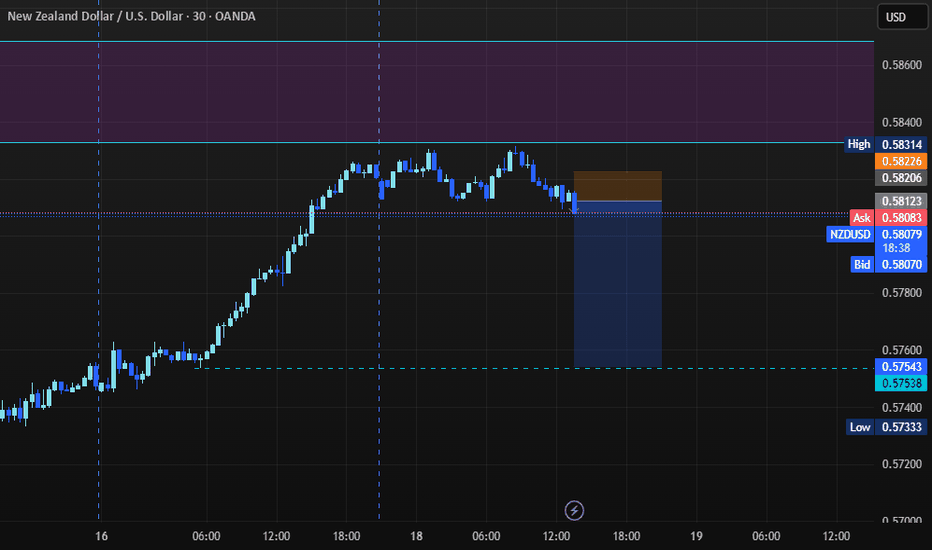The height and width of the screenshot is (550, 932).
Task: Open the USD currency selector
Action: click(x=902, y=17)
